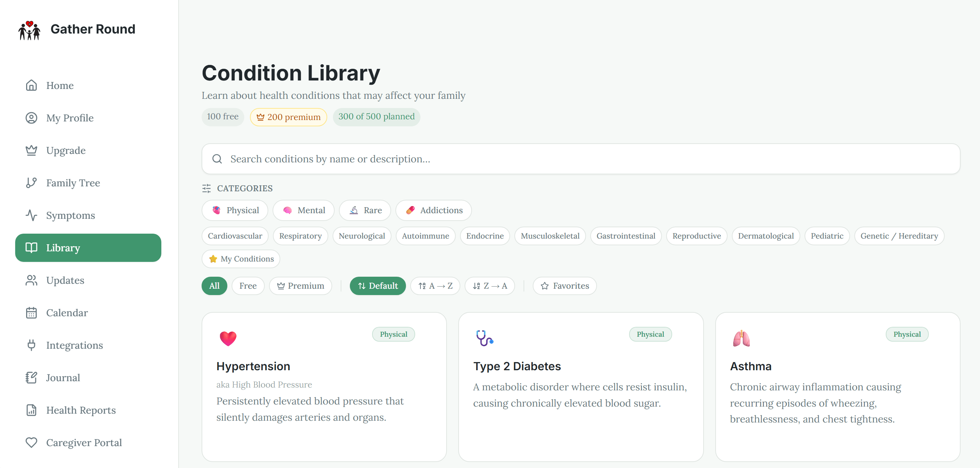Choose the Musculoskeletal category chip

[x=550, y=236]
